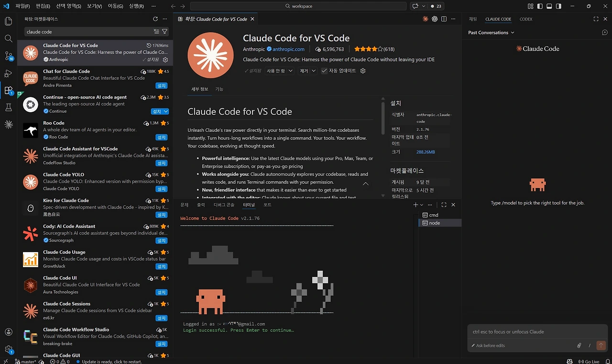
Task: Install the Roo Code extension
Action: click(x=162, y=137)
